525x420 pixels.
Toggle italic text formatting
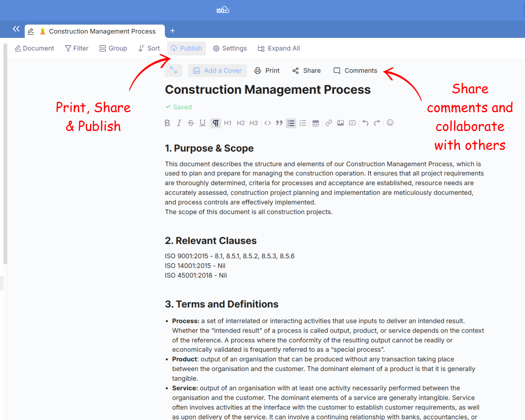pos(179,123)
